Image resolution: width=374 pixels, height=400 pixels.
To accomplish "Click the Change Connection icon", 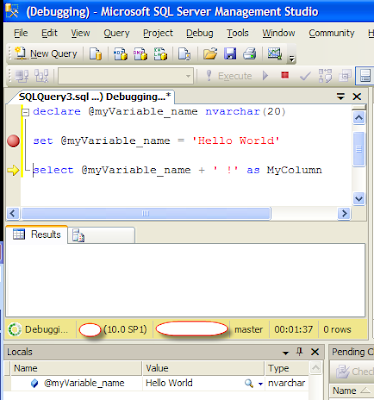I will pyautogui.click(x=42, y=76).
